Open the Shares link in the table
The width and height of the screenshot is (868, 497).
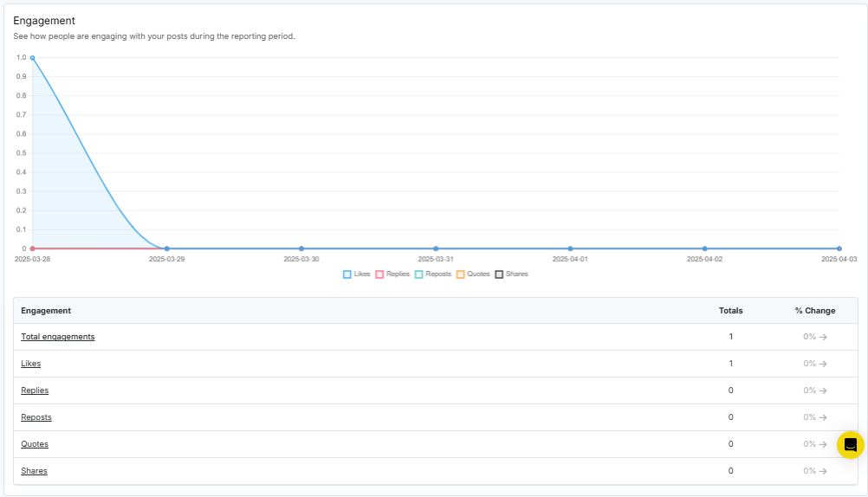(34, 471)
